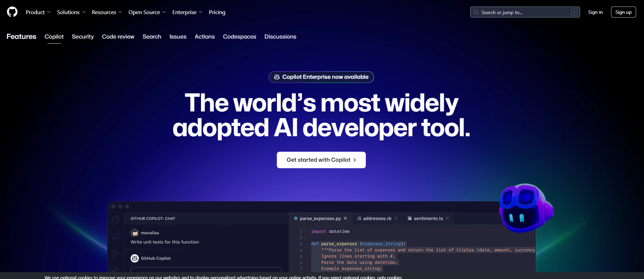The image size is (644, 279).
Task: Click the explorer files icon in editor sidebar
Action: (115, 220)
